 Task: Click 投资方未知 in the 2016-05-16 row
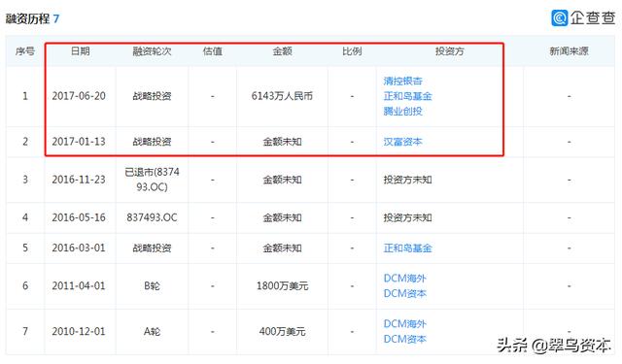407,217
